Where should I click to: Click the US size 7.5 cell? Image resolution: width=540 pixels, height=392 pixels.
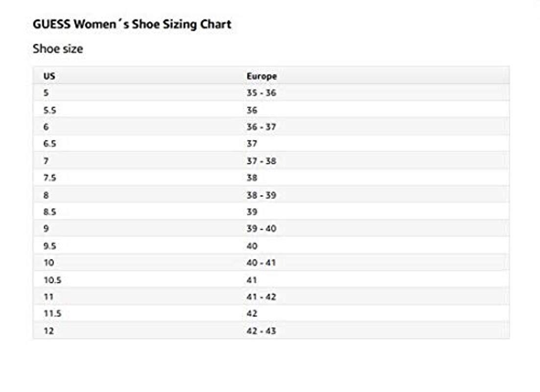coord(49,178)
